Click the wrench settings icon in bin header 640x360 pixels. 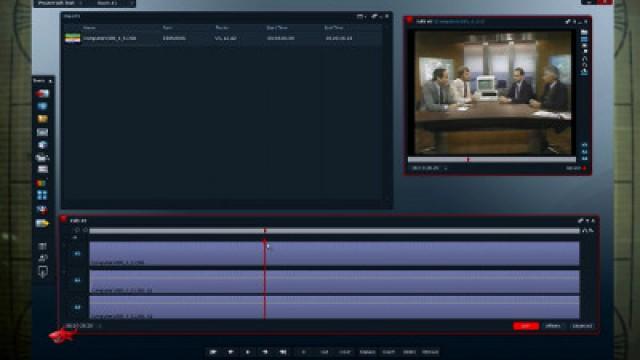coord(374,17)
